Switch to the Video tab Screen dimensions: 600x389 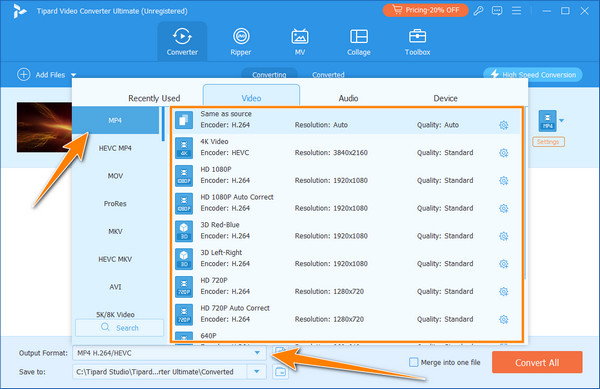coord(251,96)
